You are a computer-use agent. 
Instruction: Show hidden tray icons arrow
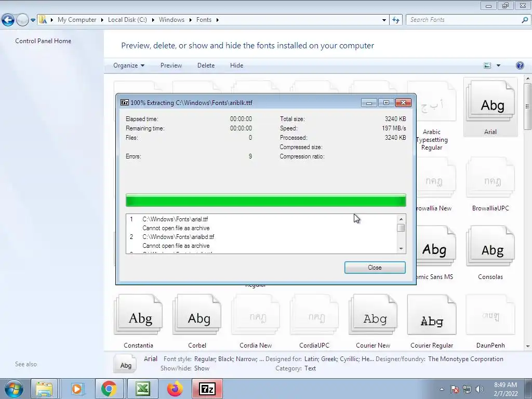pos(442,389)
